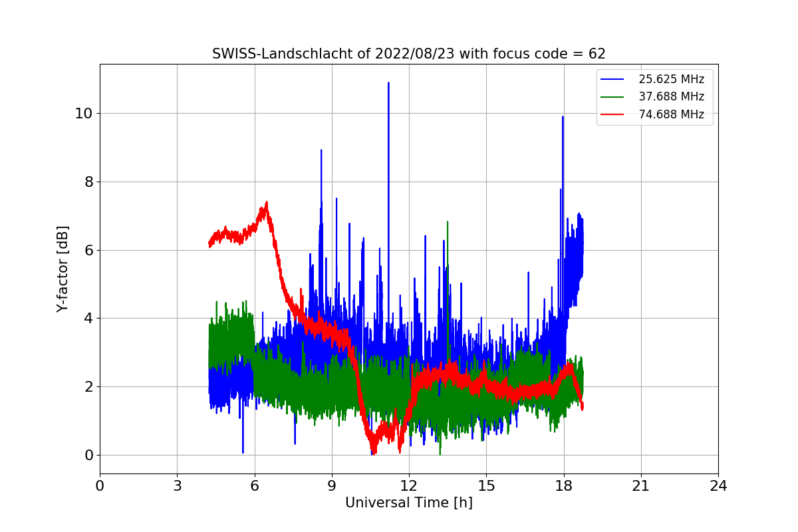Click x-axis tick label 0

point(100,486)
